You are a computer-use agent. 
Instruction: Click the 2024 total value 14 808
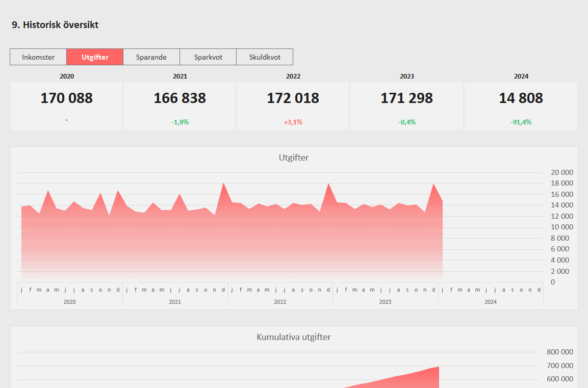pyautogui.click(x=521, y=98)
